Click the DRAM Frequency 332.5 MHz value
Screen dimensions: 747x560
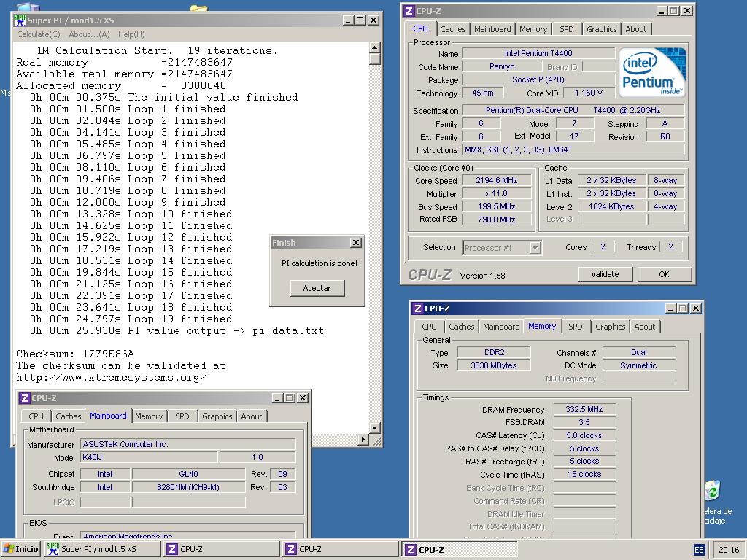(584, 409)
